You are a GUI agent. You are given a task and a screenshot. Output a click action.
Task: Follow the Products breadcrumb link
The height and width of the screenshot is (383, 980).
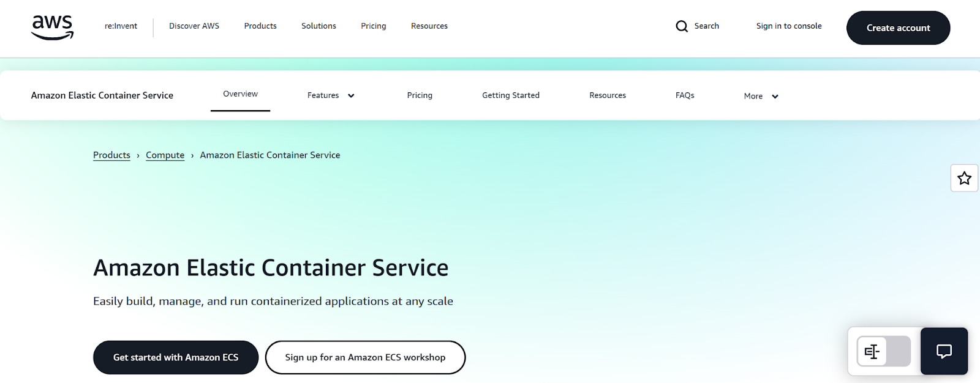pyautogui.click(x=111, y=155)
